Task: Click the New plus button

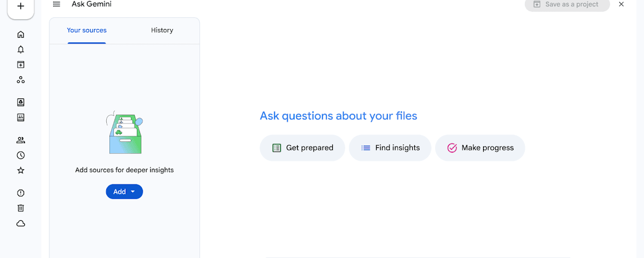Action: point(21,7)
